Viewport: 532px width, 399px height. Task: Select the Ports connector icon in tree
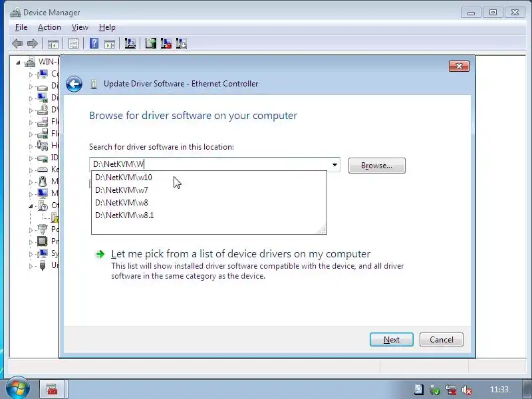coord(43,229)
